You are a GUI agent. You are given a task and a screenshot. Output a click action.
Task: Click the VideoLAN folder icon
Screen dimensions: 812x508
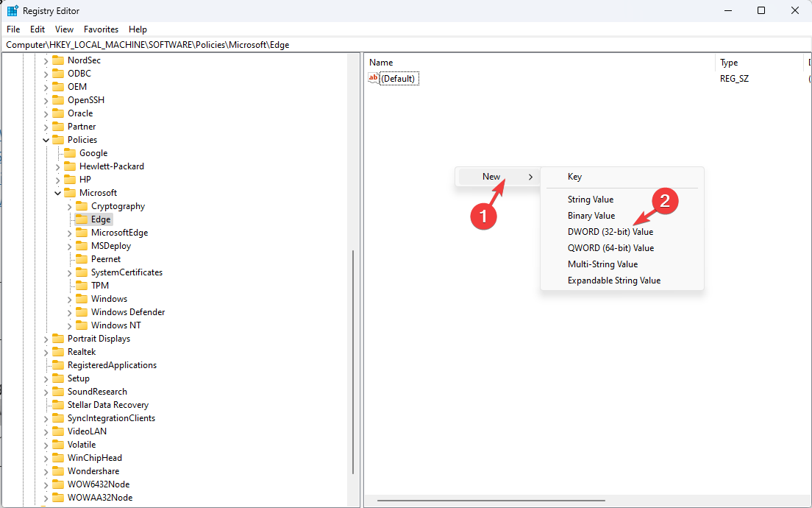58,431
